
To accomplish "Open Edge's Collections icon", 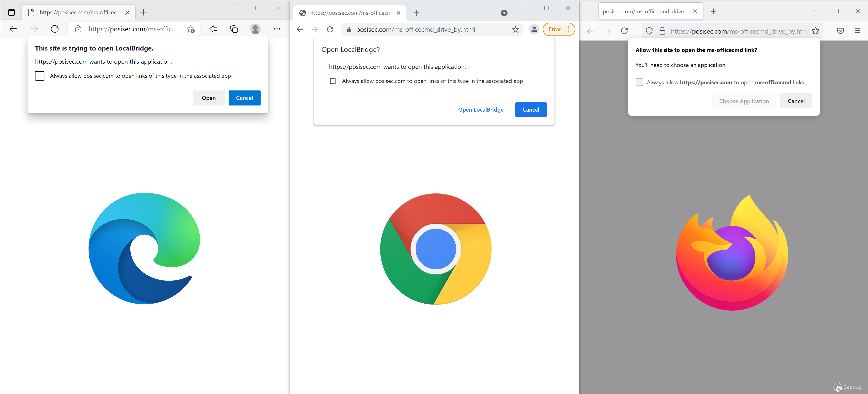I will coord(234,29).
